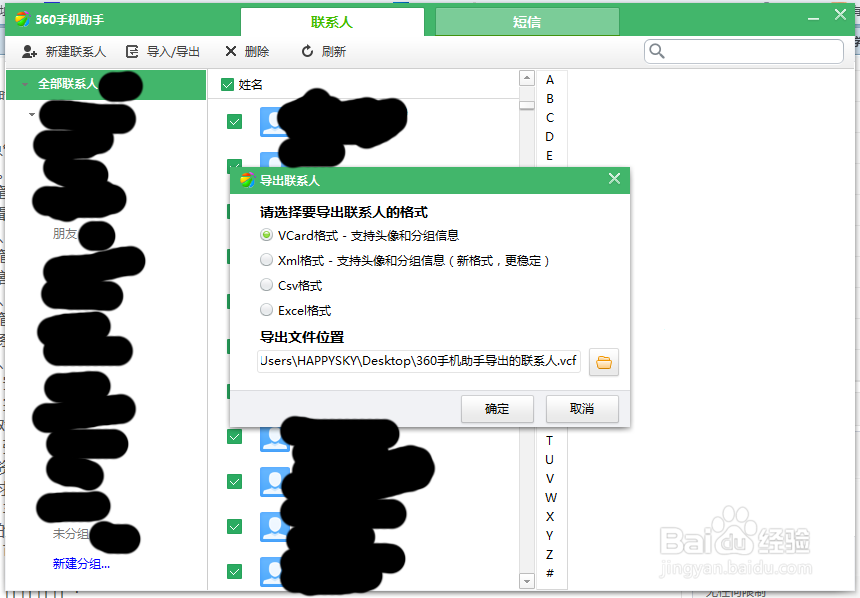
Task: Open the folder browse icon for export location
Action: pos(603,362)
